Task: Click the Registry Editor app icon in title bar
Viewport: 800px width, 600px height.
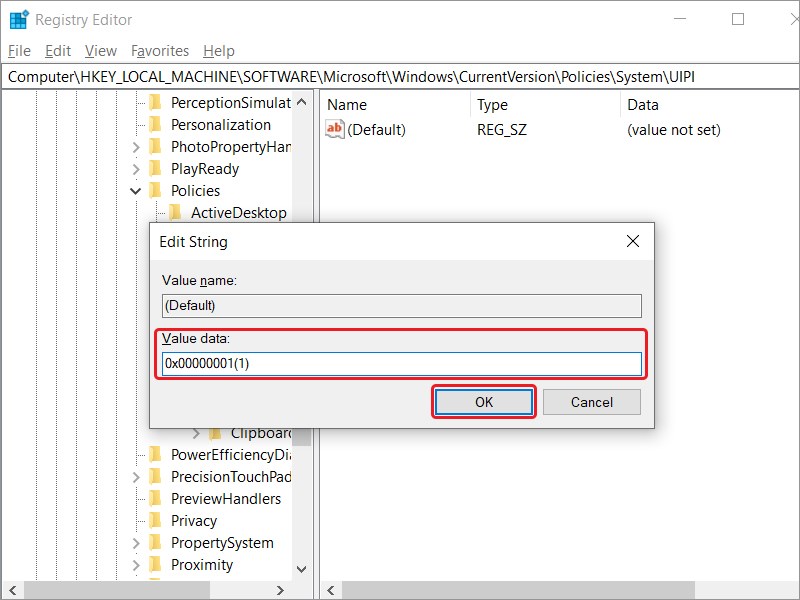Action: [x=19, y=19]
